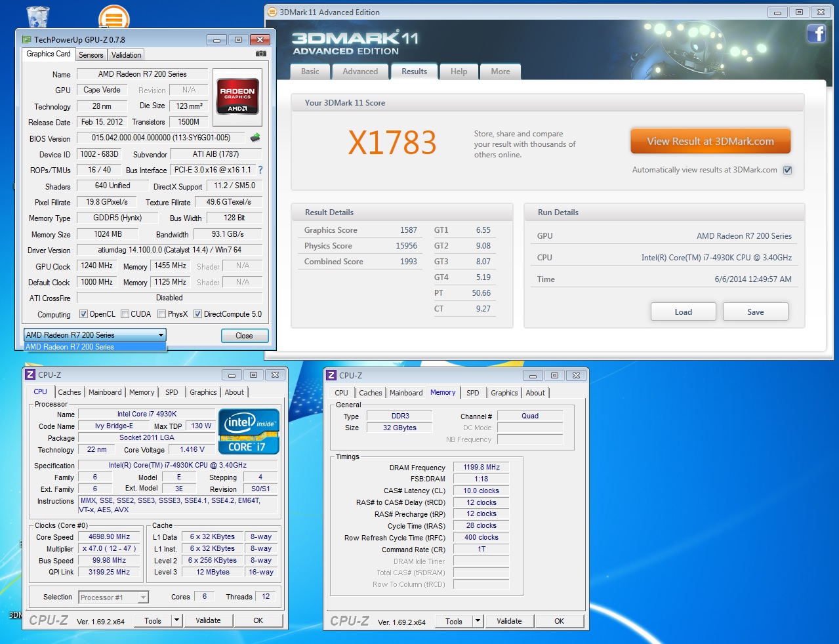The image size is (839, 644).
Task: Click the Time value 6/6/2014 12:49:57 AM
Action: [x=753, y=279]
